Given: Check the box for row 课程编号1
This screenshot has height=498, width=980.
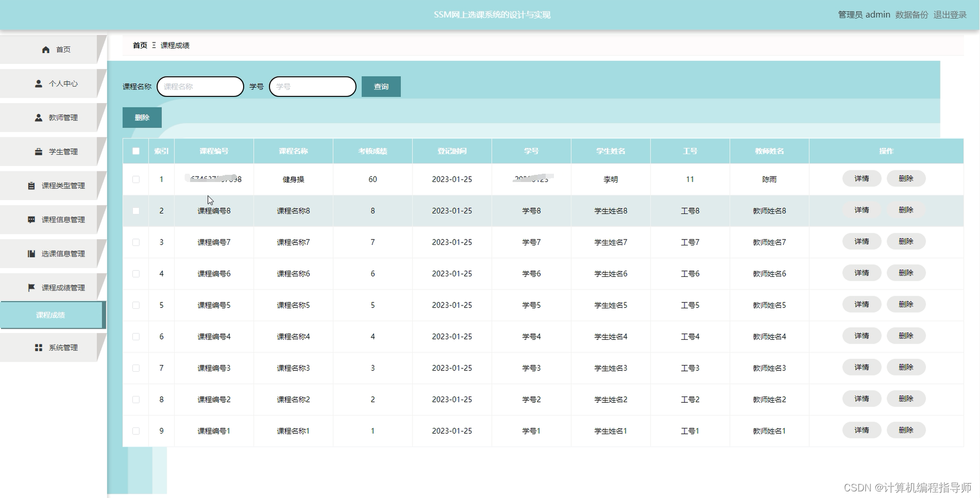Looking at the screenshot, I should pos(136,431).
